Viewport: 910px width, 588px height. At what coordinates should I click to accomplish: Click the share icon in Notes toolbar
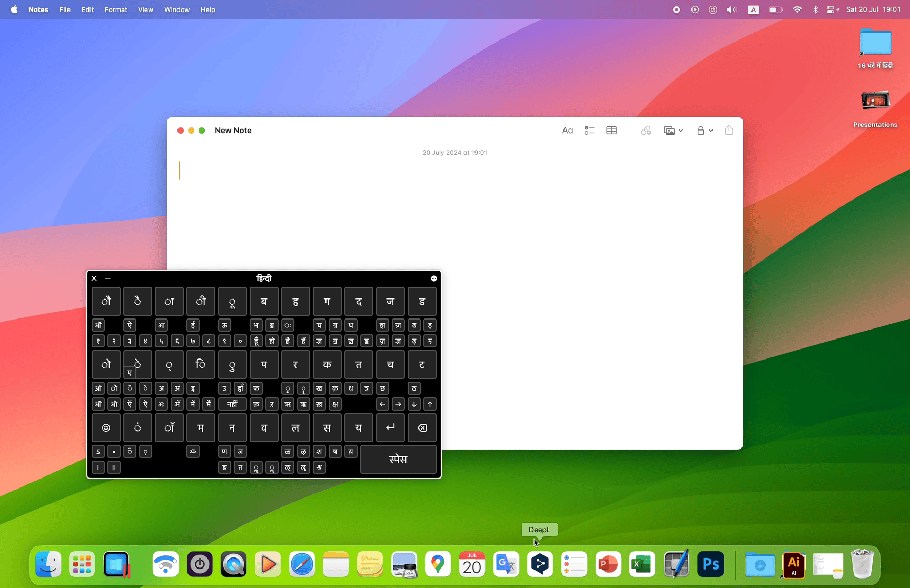tap(729, 130)
